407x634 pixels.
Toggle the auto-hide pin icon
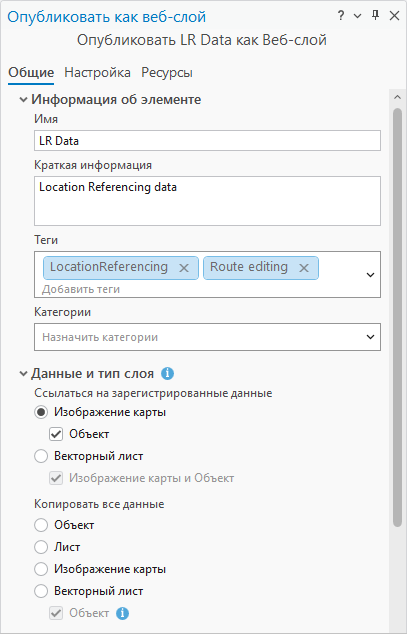(x=375, y=16)
